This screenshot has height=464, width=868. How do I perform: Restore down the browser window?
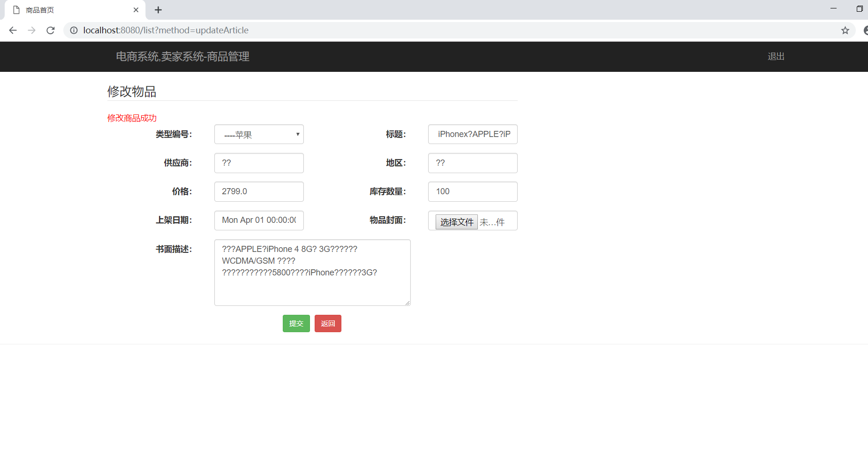click(860, 8)
